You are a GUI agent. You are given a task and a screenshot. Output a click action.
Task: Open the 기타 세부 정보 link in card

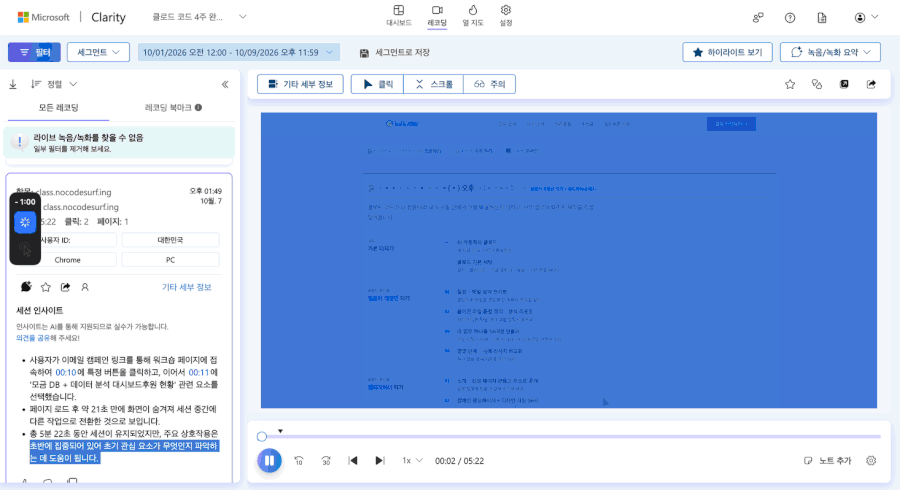pos(187,287)
